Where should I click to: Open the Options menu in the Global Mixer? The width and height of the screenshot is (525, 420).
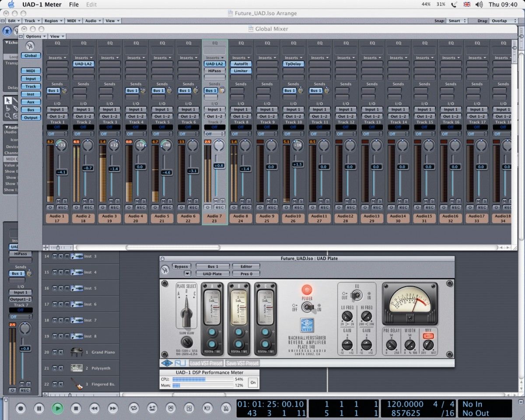34,36
